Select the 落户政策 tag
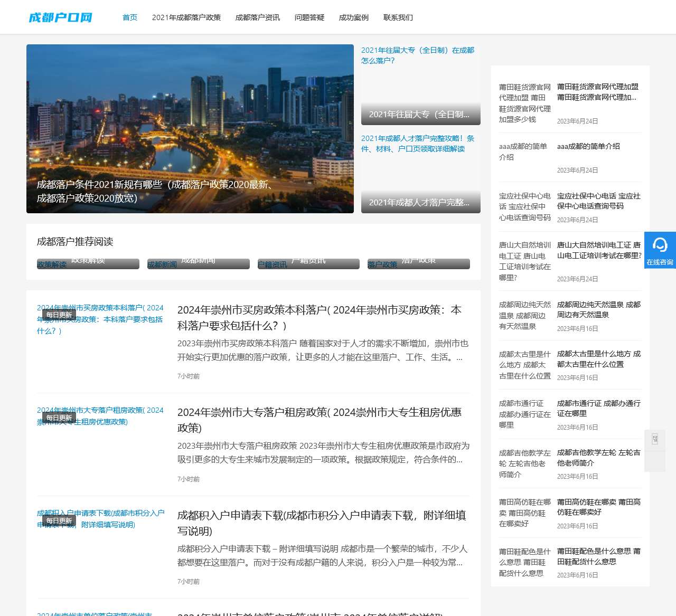 click(x=382, y=263)
